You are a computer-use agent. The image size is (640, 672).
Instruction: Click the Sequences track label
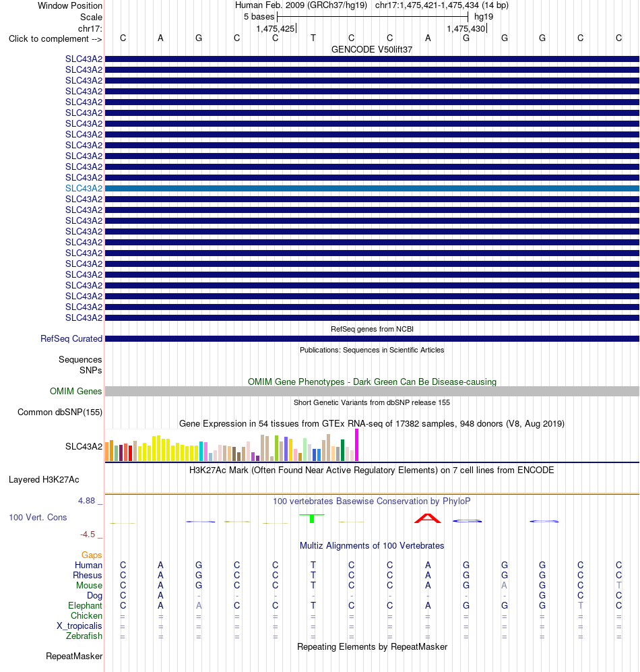point(81,359)
